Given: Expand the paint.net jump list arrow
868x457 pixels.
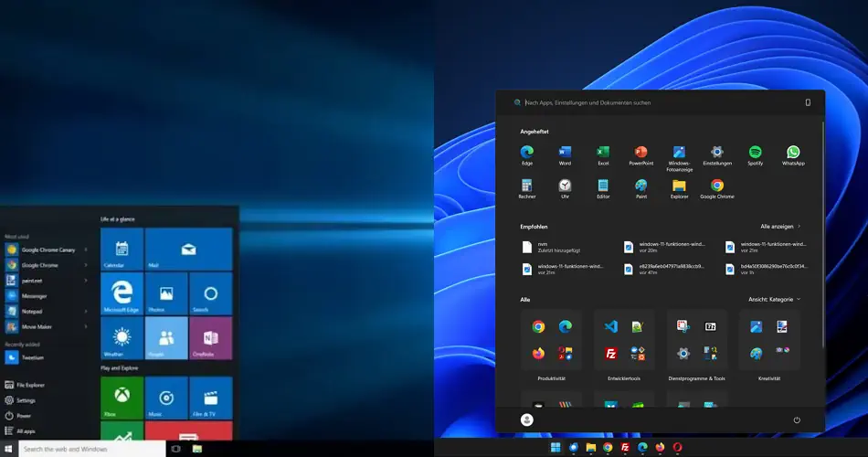Looking at the screenshot, I should (x=86, y=281).
